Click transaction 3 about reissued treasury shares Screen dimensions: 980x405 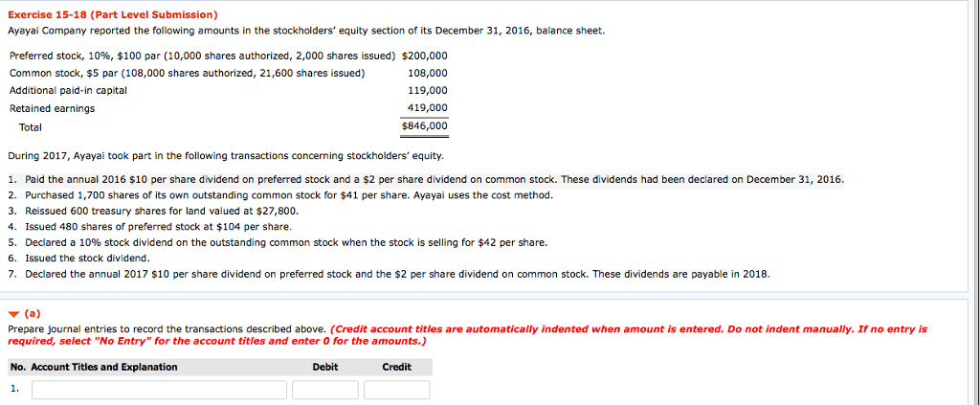[159, 211]
